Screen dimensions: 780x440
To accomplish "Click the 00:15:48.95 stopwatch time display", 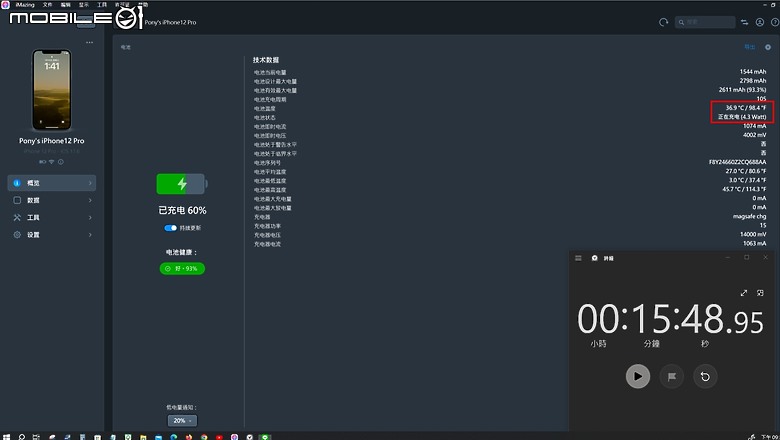I will [x=670, y=319].
